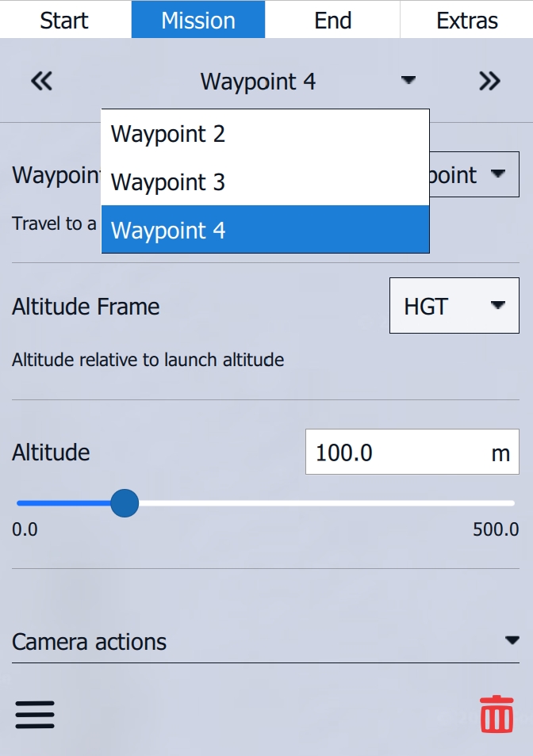The height and width of the screenshot is (756, 533).
Task: Switch to the Extras tab
Action: tap(467, 20)
